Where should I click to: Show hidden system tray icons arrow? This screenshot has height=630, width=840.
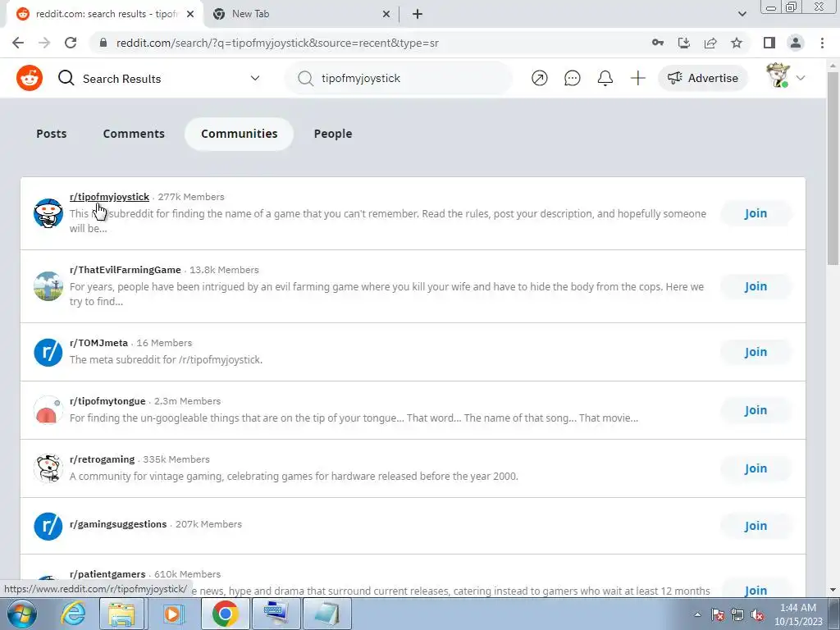point(697,614)
